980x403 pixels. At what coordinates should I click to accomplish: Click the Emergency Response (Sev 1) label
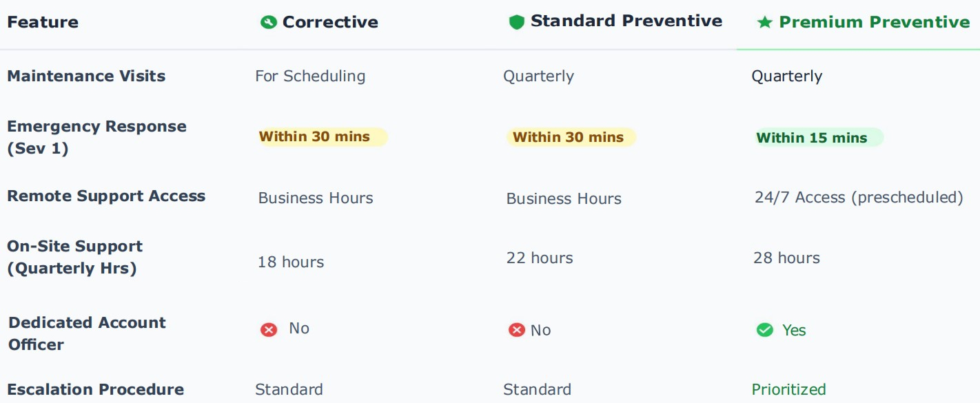[96, 137]
